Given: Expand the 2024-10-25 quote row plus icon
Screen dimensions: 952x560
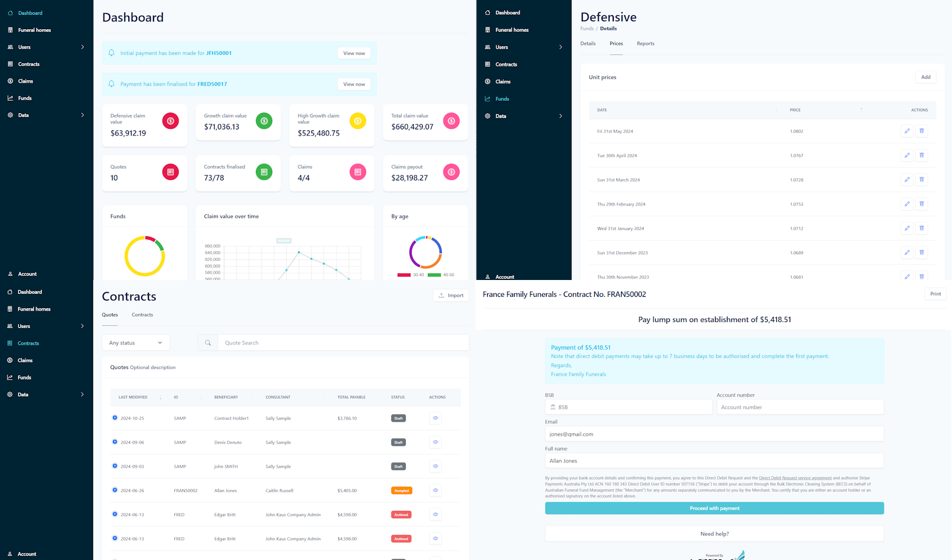Looking at the screenshot, I should [115, 418].
